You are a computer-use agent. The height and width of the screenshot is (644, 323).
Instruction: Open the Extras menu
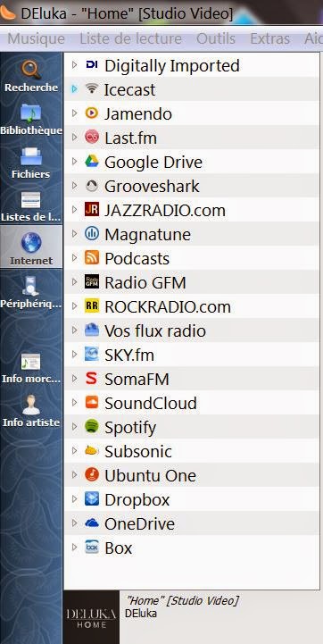tap(270, 39)
